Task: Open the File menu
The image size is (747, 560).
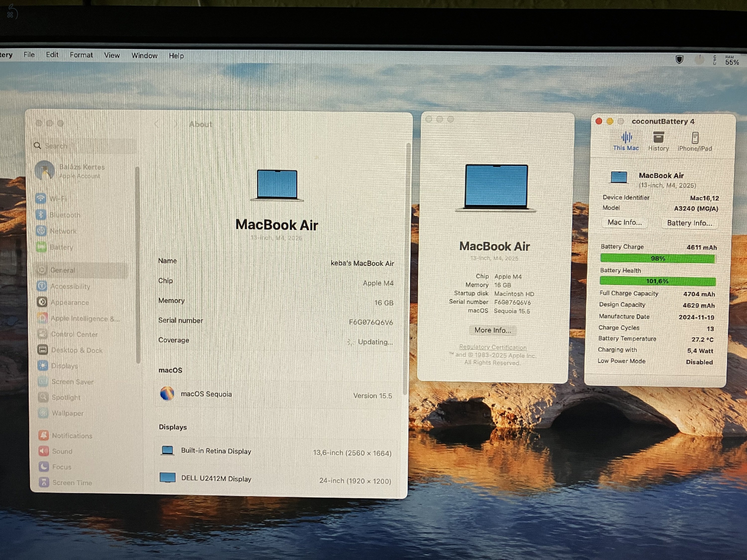Action: [29, 55]
